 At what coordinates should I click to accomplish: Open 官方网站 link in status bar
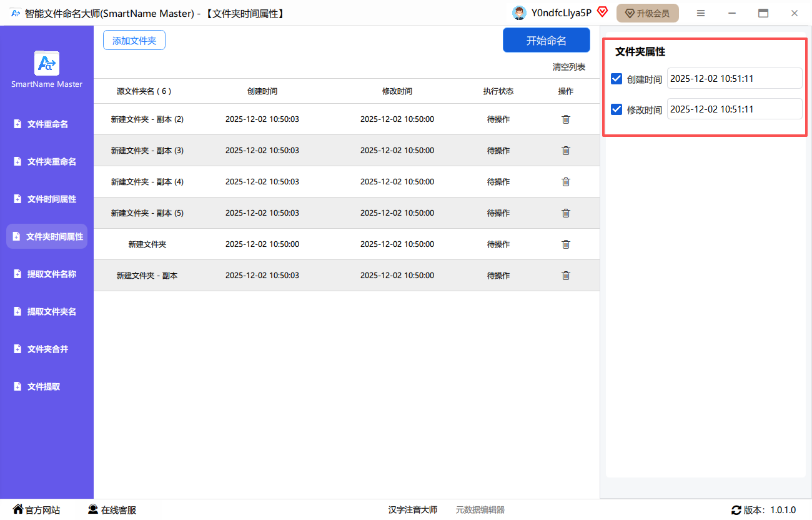37,510
